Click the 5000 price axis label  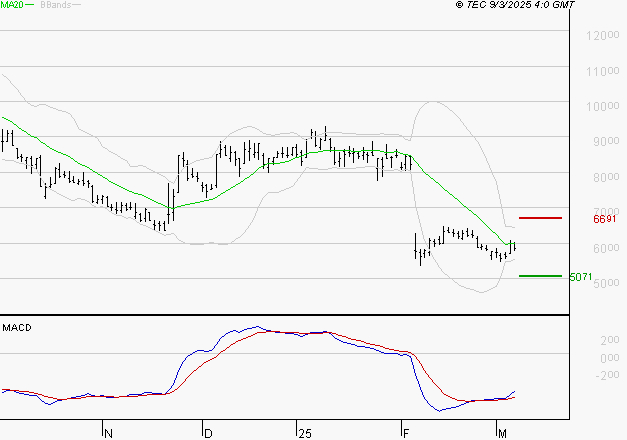(606, 283)
